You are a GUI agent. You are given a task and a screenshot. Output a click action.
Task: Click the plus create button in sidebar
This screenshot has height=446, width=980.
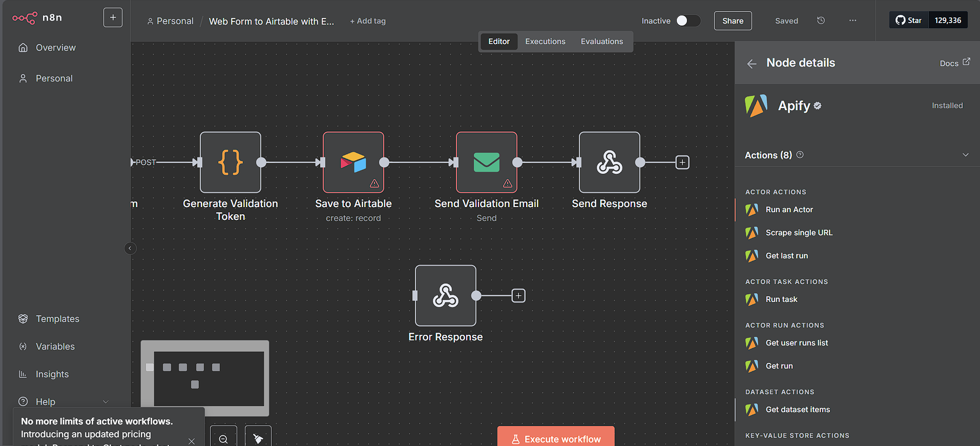click(113, 17)
